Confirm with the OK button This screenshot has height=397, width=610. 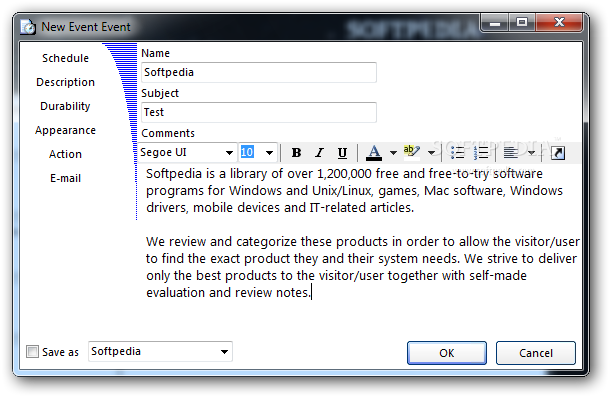(447, 353)
